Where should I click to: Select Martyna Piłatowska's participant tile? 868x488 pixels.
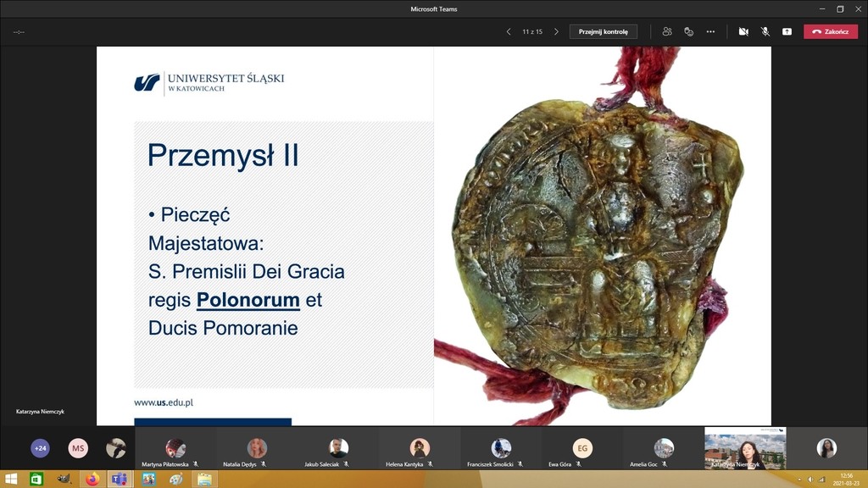(x=175, y=448)
